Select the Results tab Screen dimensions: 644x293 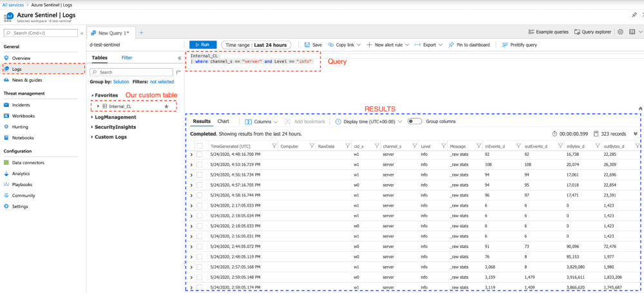pyautogui.click(x=202, y=121)
